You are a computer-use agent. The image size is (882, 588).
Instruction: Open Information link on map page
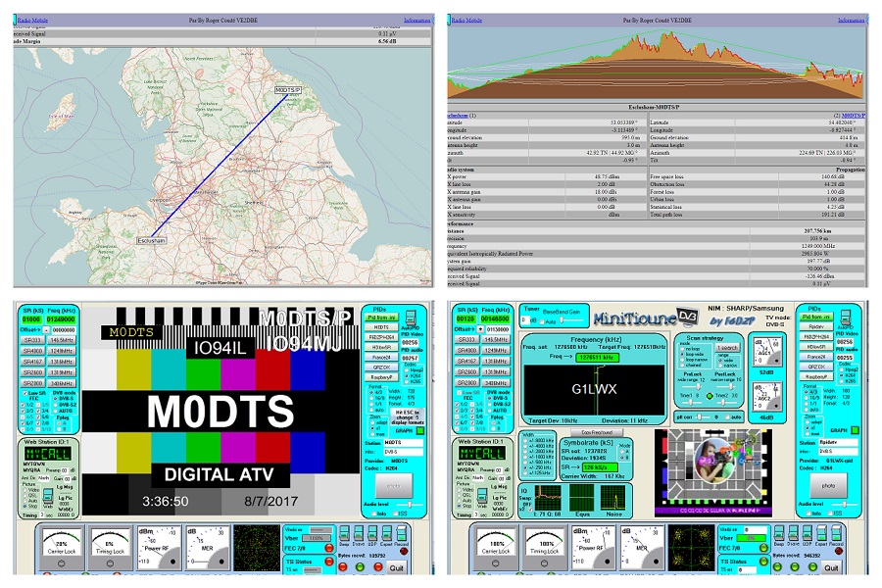coord(416,21)
